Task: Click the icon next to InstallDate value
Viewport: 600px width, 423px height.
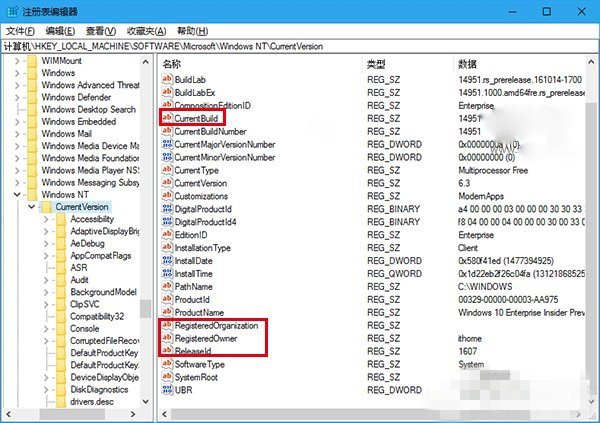Action: coord(166,261)
